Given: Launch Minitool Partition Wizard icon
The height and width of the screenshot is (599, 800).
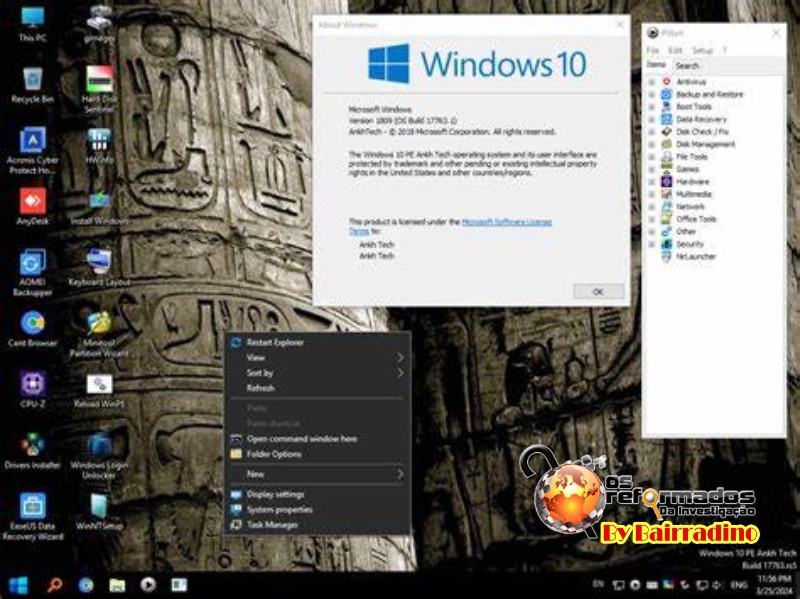Looking at the screenshot, I should click(x=99, y=333).
